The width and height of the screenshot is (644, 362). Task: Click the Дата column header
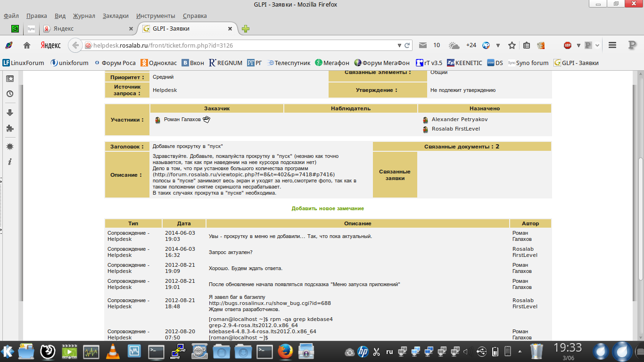[x=184, y=223]
